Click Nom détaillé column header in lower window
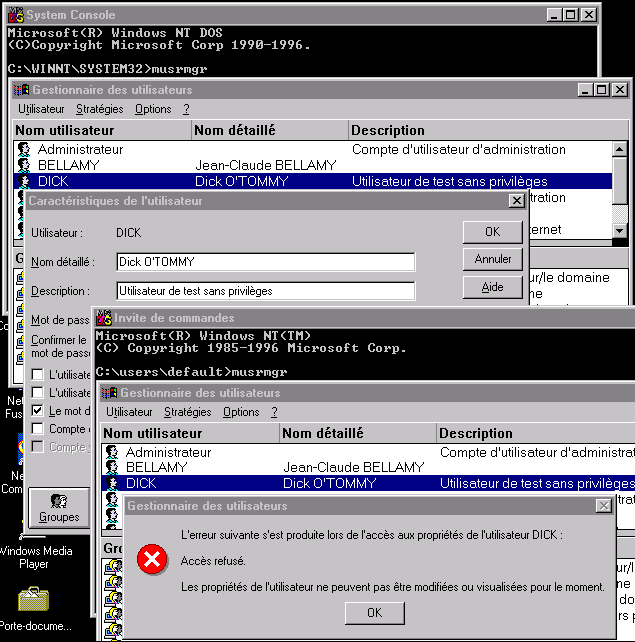This screenshot has height=642, width=635. click(x=358, y=433)
